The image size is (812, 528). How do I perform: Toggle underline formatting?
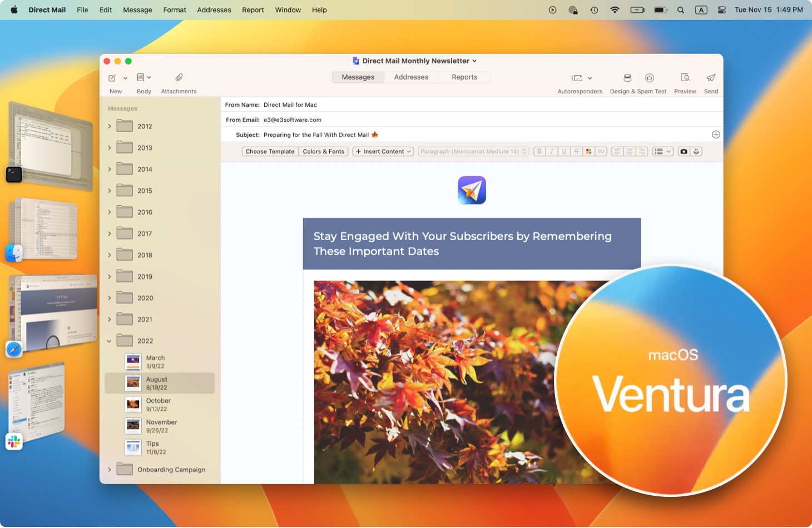(564, 151)
